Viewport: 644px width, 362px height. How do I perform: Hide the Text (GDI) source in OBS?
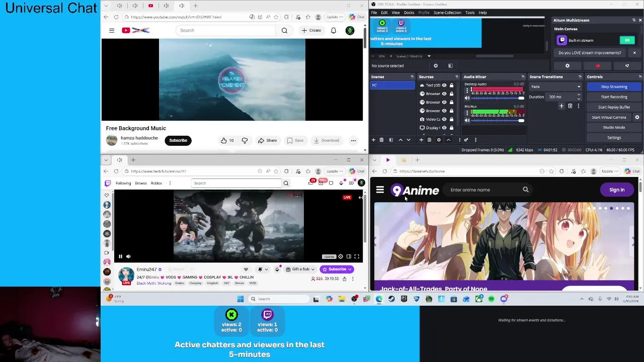[x=444, y=85]
